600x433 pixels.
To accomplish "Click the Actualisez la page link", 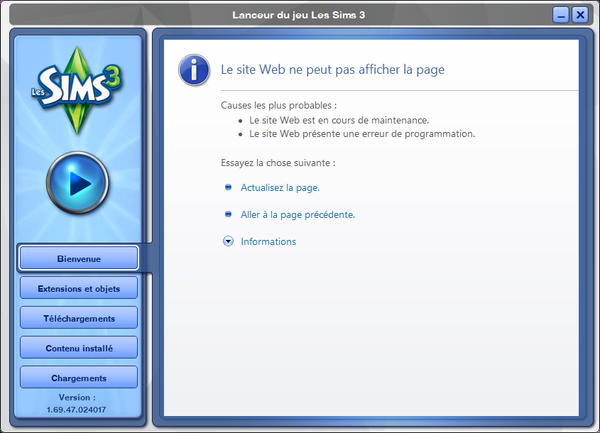I will point(280,188).
